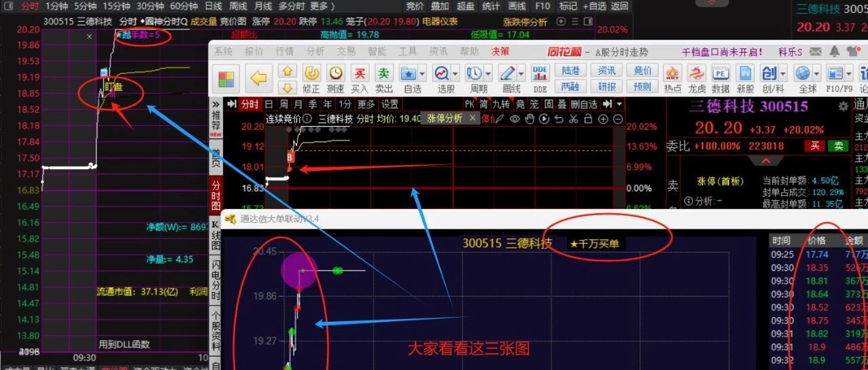
Task: Open the 创/科 dropdown arrow
Action: [784, 73]
